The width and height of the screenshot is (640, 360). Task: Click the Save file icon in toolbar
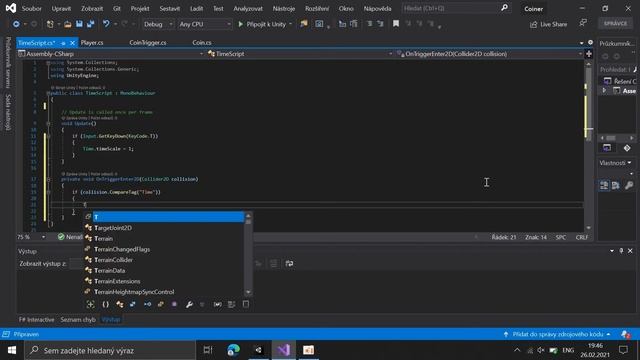79,24
